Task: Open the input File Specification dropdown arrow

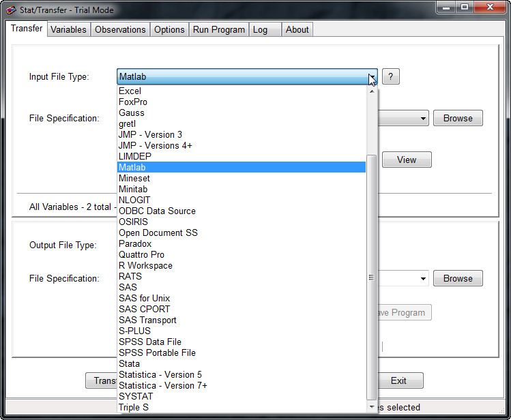Action: [x=423, y=118]
